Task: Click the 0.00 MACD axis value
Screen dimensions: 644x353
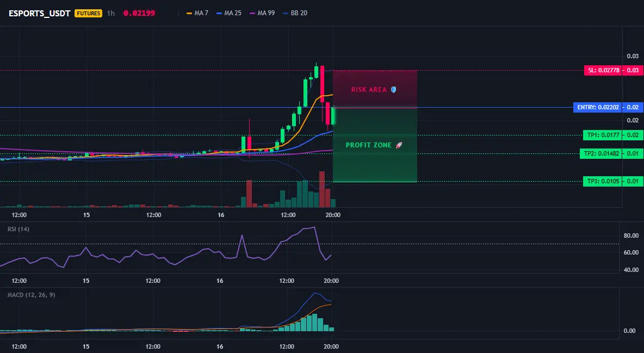Action: 629,330
